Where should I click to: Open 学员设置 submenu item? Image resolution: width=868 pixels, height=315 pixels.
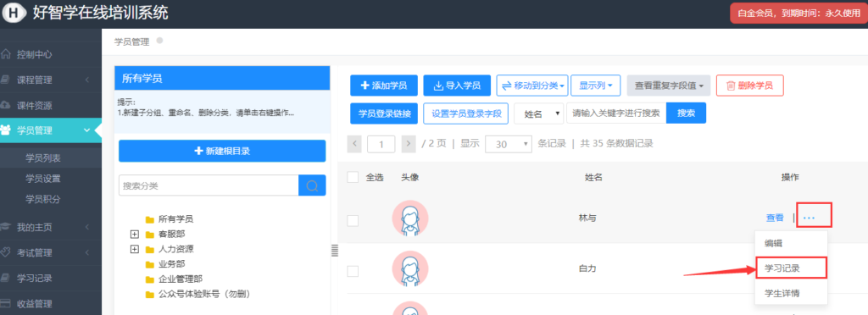pyautogui.click(x=43, y=179)
